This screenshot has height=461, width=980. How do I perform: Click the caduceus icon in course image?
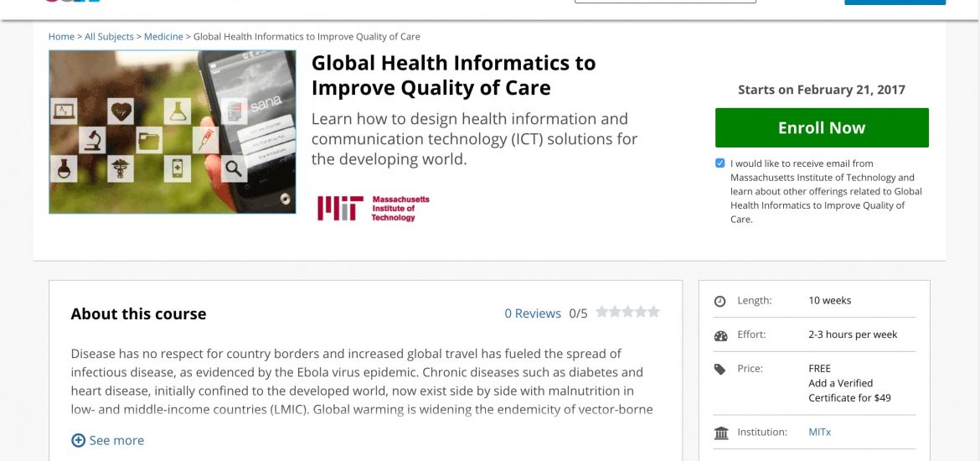(120, 168)
